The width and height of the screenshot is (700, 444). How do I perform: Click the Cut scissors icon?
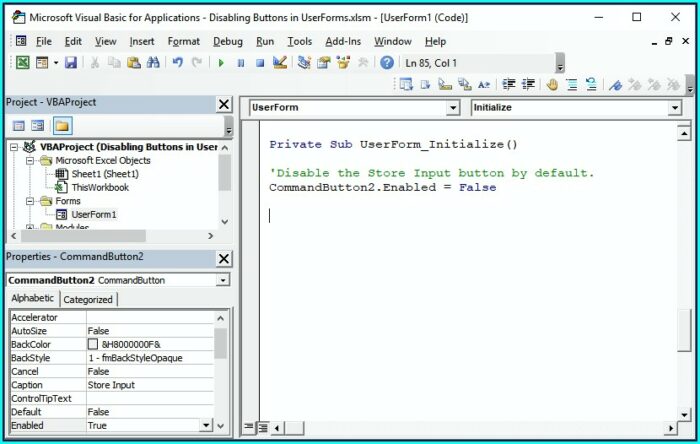pos(95,62)
